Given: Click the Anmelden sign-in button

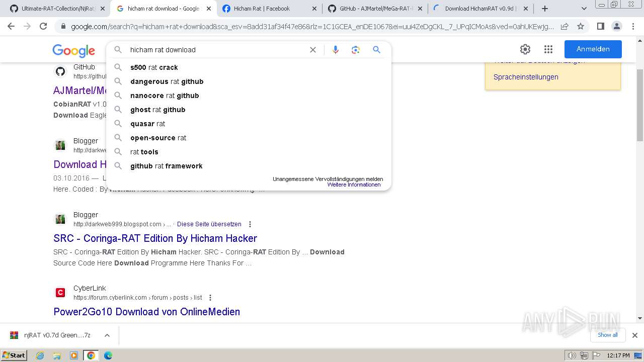Looking at the screenshot, I should click(x=593, y=49).
